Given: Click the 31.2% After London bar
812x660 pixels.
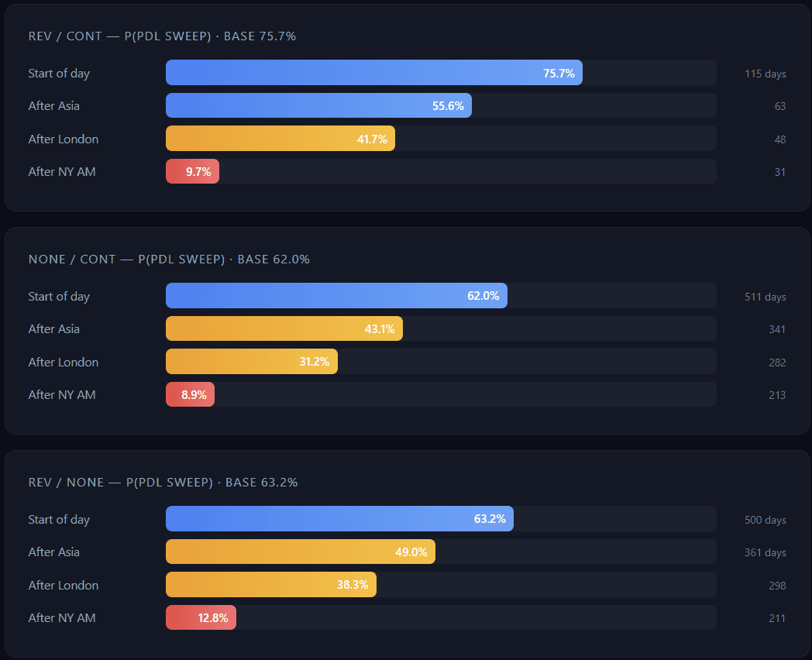Looking at the screenshot, I should 251,362.
